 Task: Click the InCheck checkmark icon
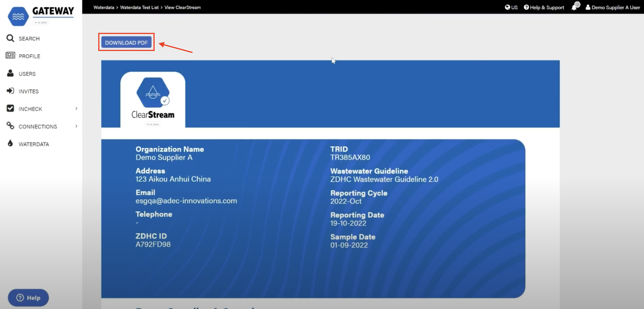click(x=10, y=108)
